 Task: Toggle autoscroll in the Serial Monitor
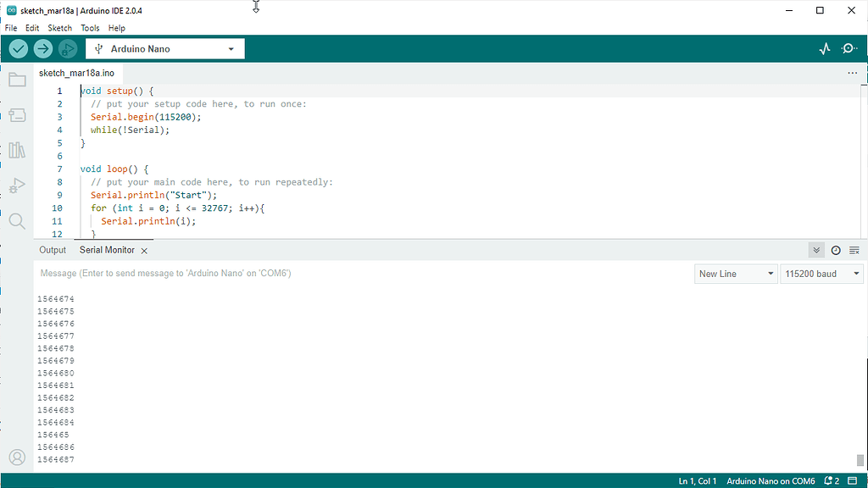click(x=816, y=250)
